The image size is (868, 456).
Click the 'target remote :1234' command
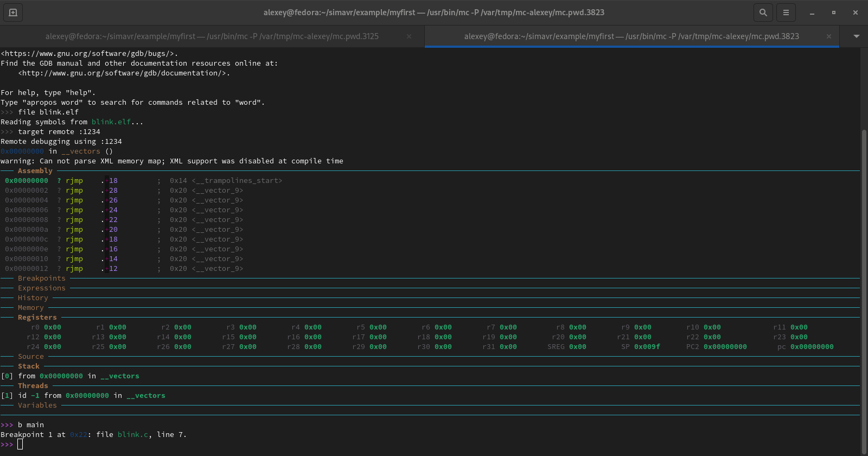59,132
